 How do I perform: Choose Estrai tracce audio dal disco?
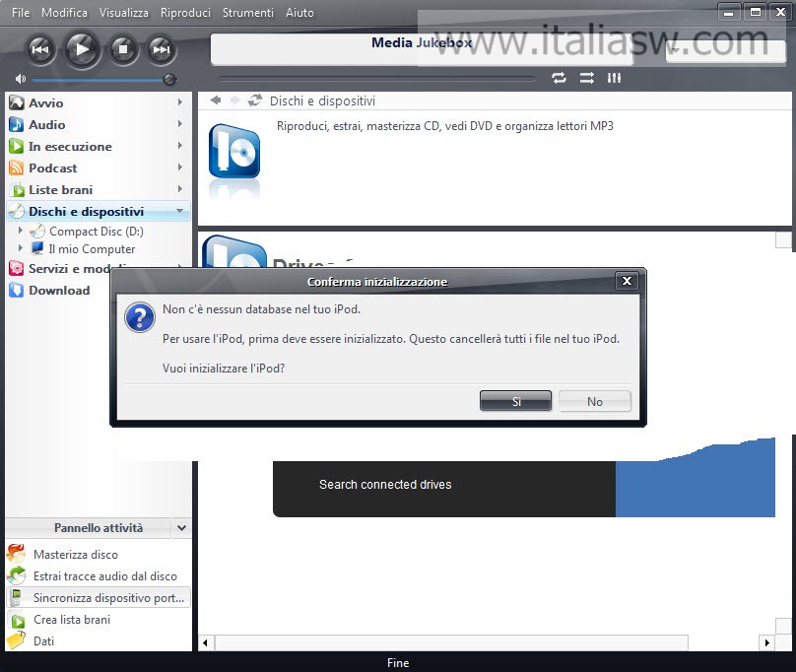pyautogui.click(x=105, y=576)
